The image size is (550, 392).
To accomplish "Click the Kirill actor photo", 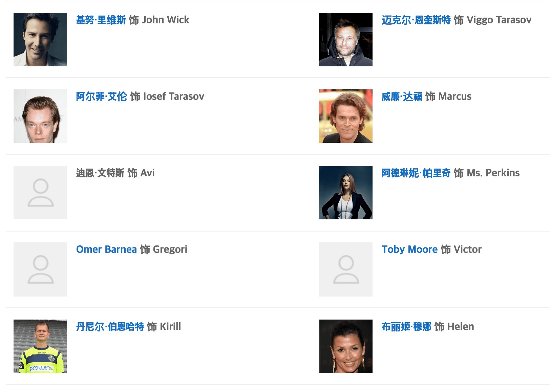I will (40, 346).
